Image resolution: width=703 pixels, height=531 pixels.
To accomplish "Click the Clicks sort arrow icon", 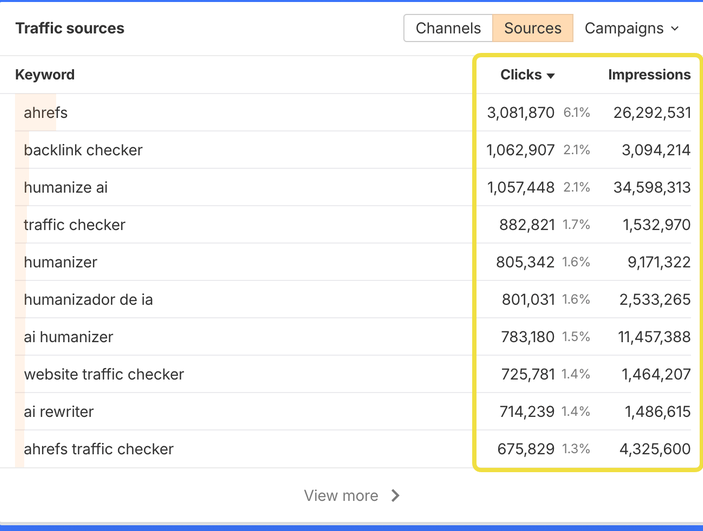I will pos(551,76).
